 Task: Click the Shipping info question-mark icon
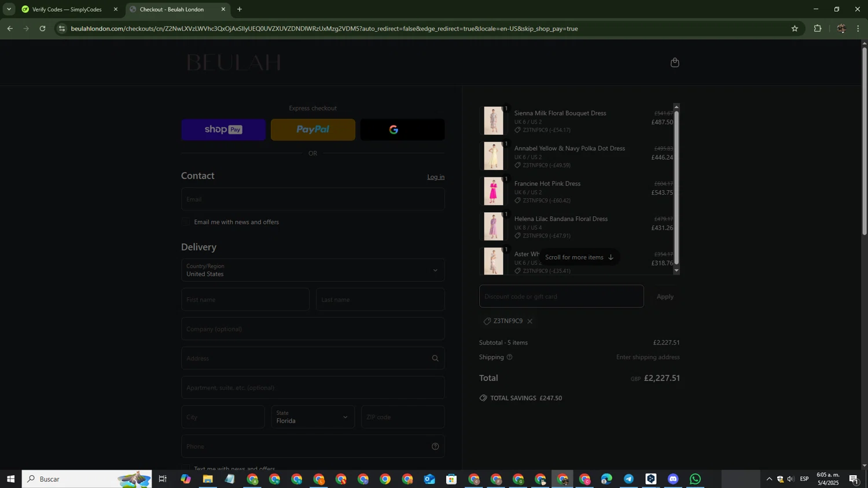point(510,357)
